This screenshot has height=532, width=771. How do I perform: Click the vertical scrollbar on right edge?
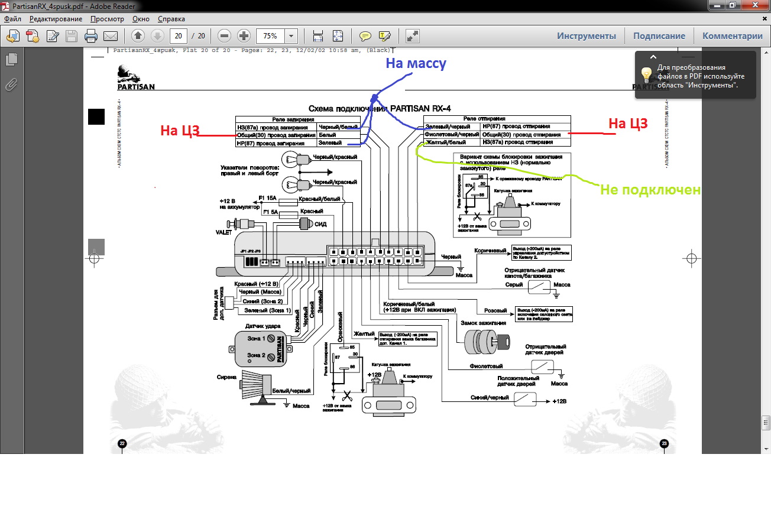click(x=766, y=236)
